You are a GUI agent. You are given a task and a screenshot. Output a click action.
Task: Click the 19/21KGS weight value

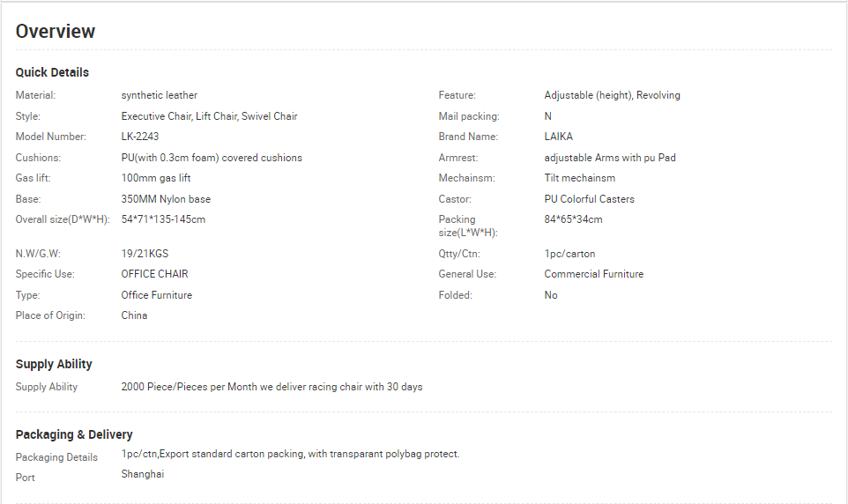145,254
